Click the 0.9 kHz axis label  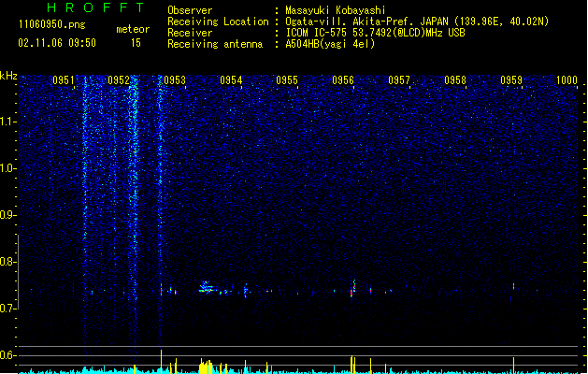pyautogui.click(x=8, y=215)
